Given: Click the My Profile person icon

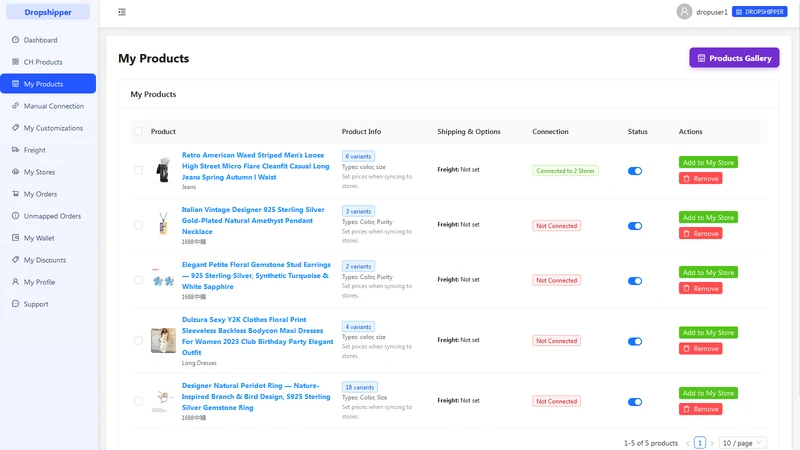Looking at the screenshot, I should click(15, 282).
